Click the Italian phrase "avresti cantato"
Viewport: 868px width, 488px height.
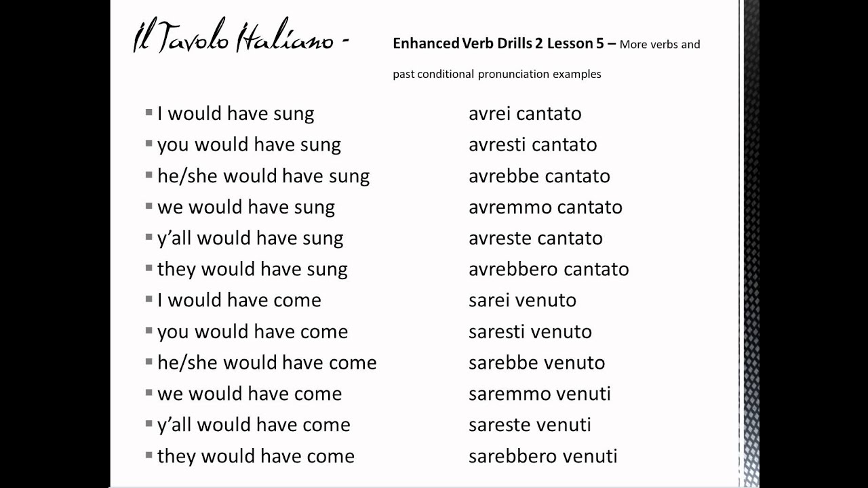[x=532, y=144]
